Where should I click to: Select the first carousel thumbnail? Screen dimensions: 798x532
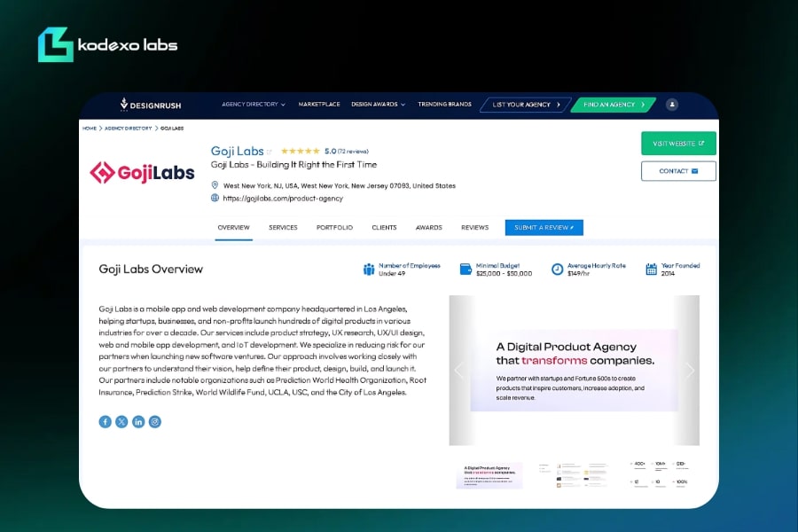pyautogui.click(x=489, y=475)
